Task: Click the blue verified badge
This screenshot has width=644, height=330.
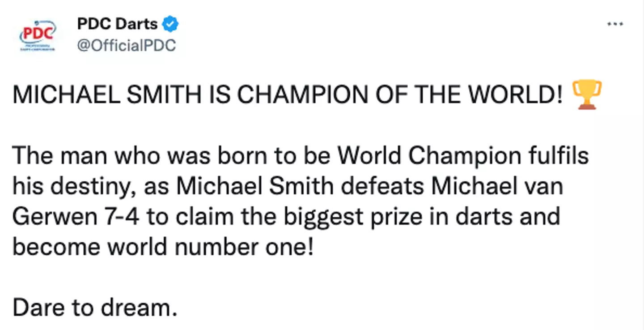Action: point(170,24)
